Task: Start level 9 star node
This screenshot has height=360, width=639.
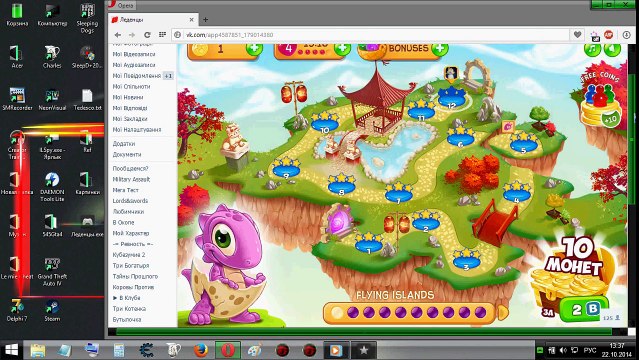Action: coord(286,168)
